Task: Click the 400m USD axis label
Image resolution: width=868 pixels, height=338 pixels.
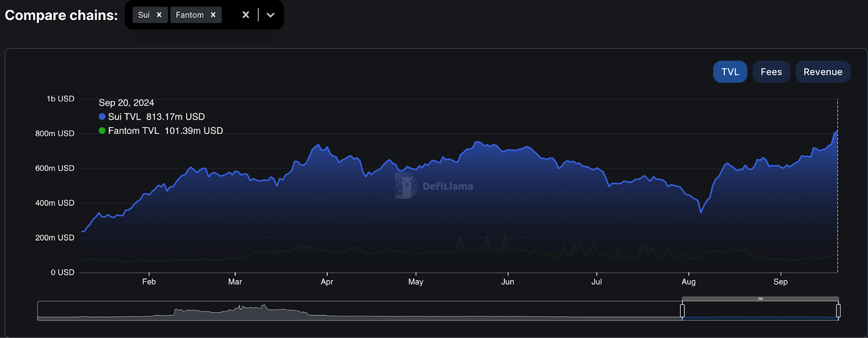Action: 55,203
